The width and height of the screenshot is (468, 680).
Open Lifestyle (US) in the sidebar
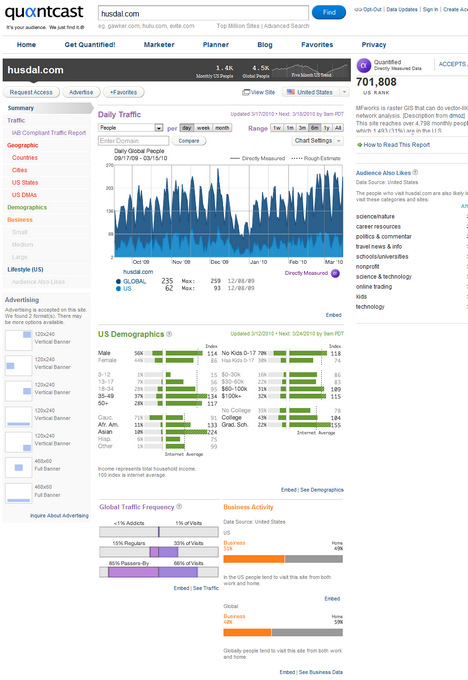[x=25, y=269]
